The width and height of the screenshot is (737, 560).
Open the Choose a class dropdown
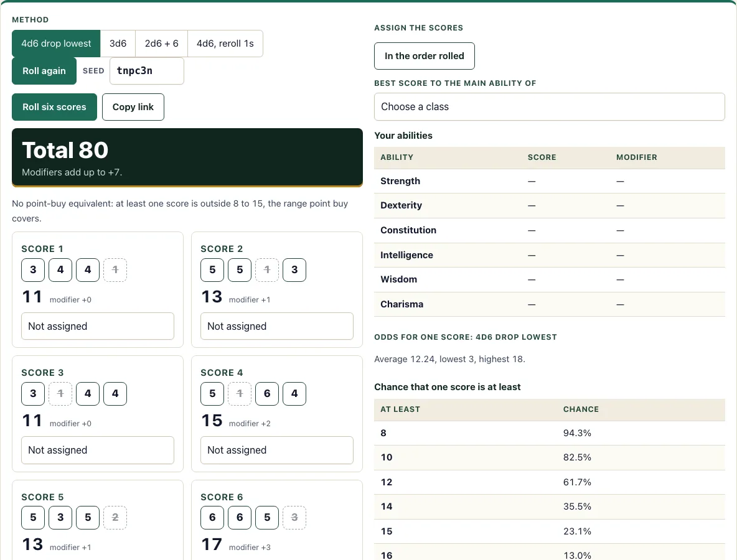point(550,106)
